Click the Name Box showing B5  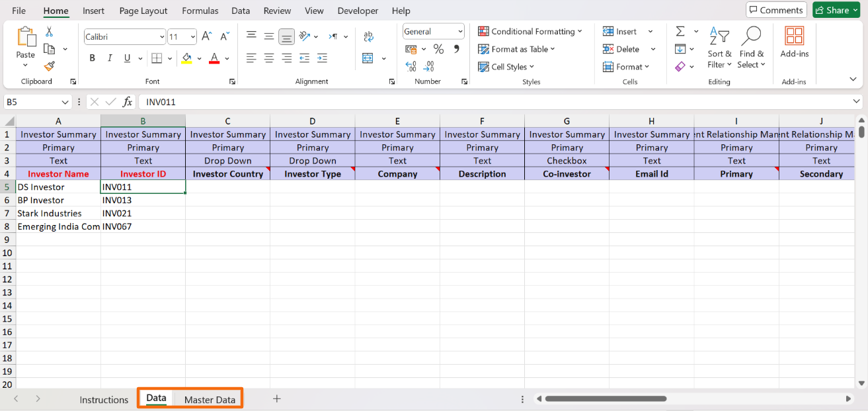coord(32,102)
